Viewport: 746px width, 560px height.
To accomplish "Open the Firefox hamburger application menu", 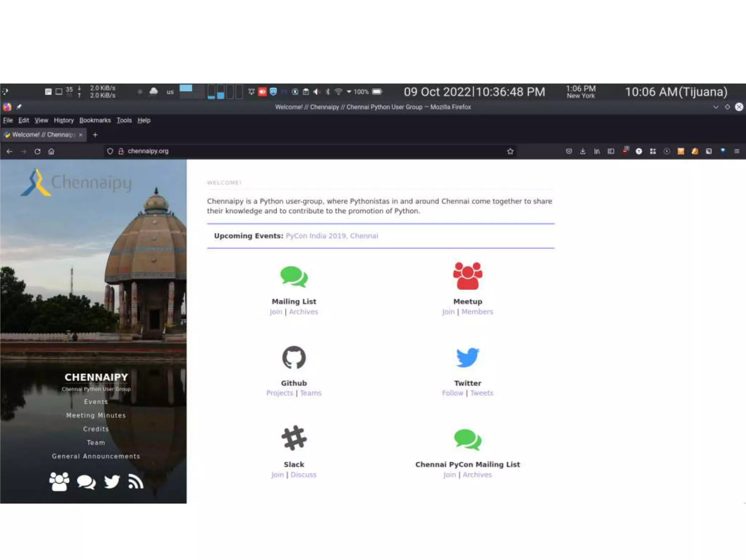I will [x=737, y=151].
